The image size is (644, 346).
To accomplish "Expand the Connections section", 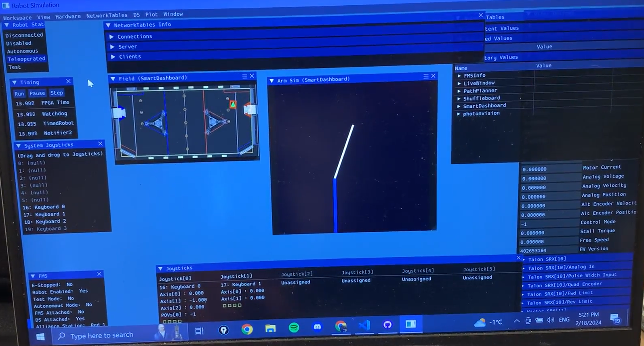I will [x=112, y=37].
